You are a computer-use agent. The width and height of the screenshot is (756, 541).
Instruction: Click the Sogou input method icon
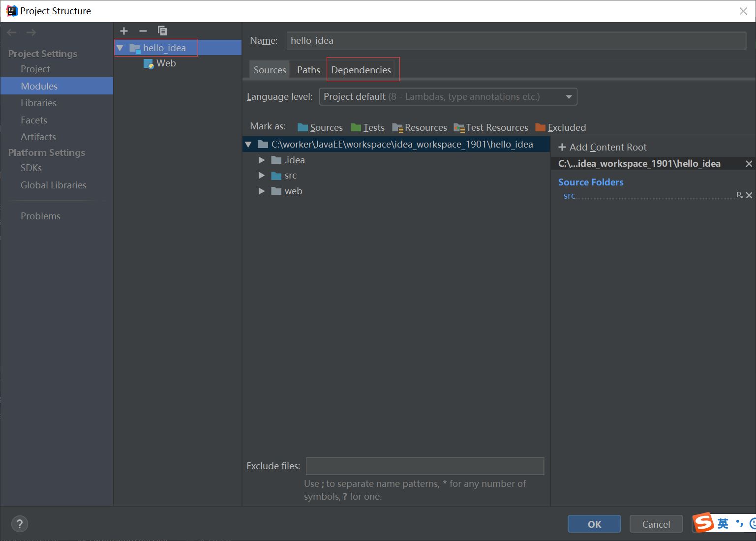pos(704,523)
